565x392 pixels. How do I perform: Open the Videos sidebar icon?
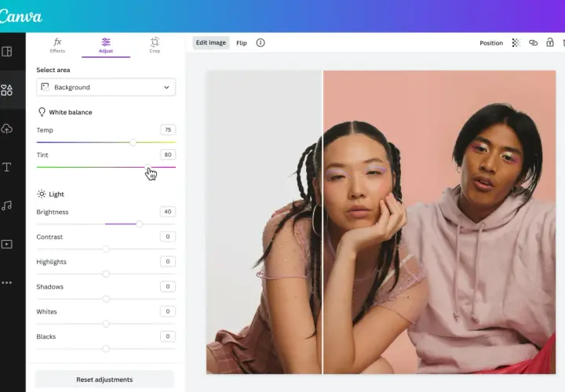coord(6,244)
